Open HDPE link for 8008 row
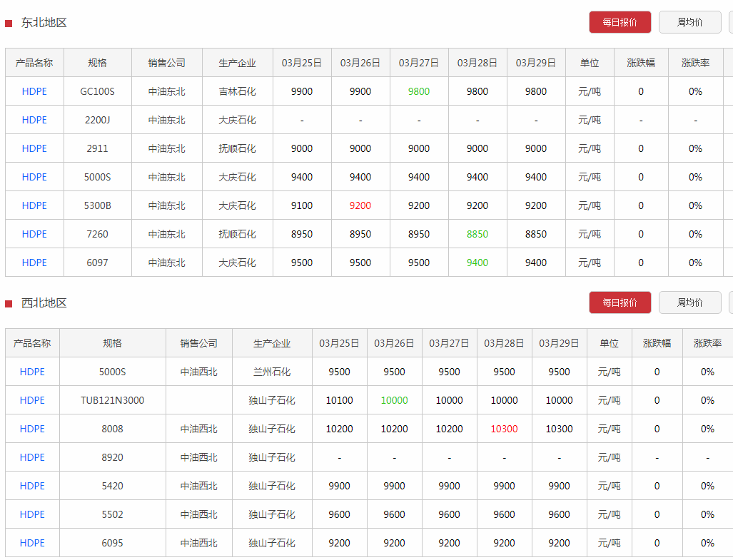 [x=32, y=429]
